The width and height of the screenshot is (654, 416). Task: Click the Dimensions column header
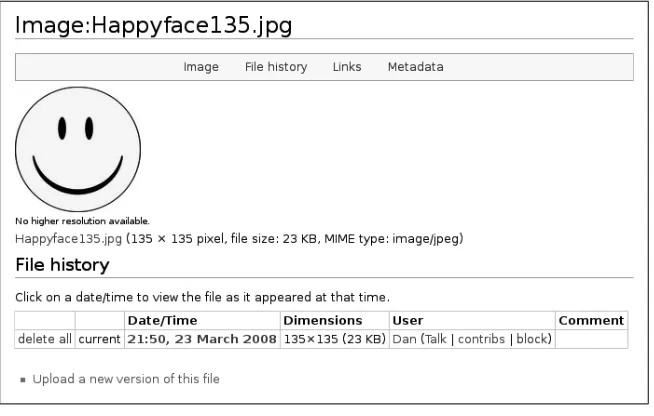(335, 320)
